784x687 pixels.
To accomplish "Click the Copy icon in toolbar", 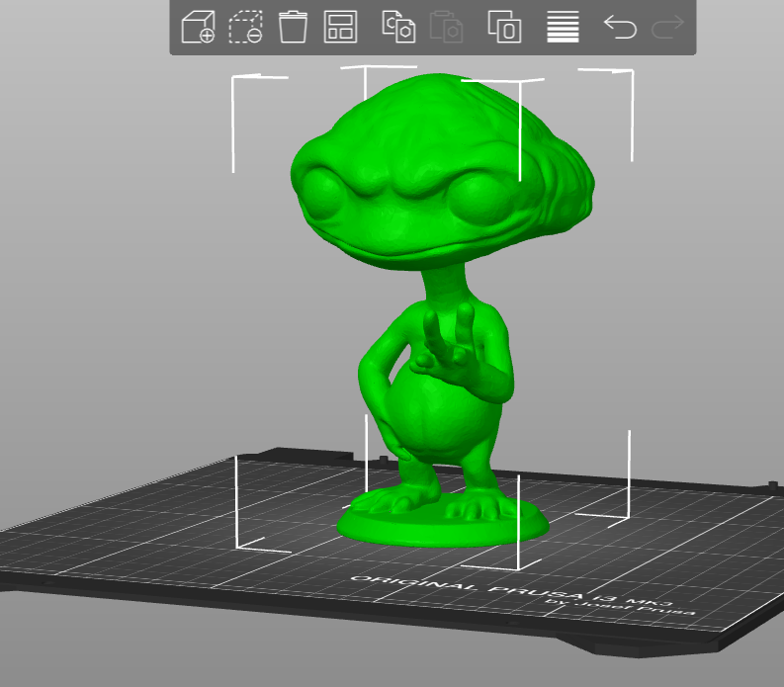I will click(398, 27).
